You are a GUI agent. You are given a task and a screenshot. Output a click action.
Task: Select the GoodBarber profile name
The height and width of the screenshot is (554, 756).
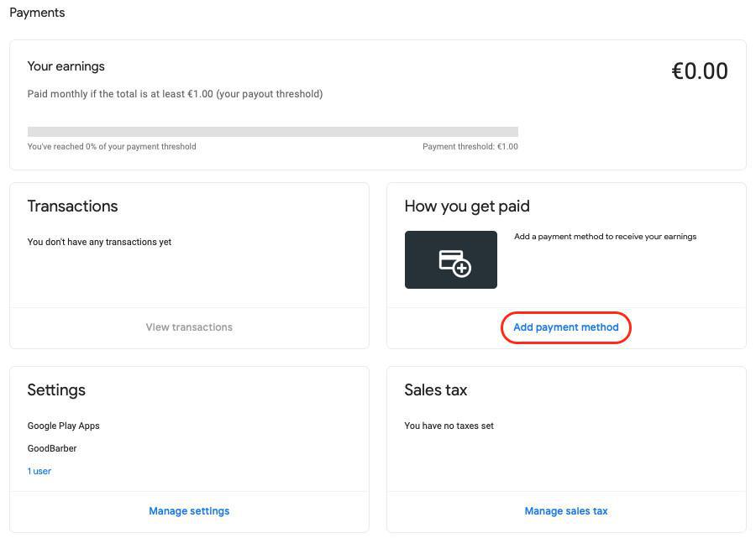[52, 449]
